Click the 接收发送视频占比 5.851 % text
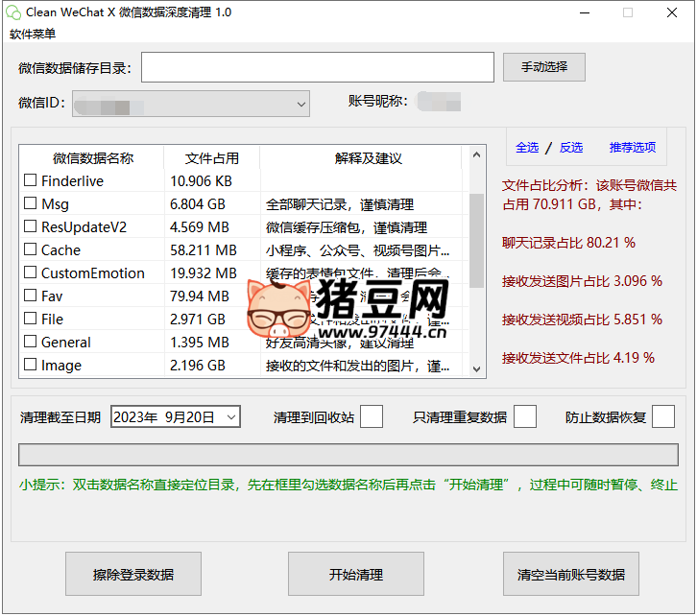697x616 pixels. (x=582, y=320)
